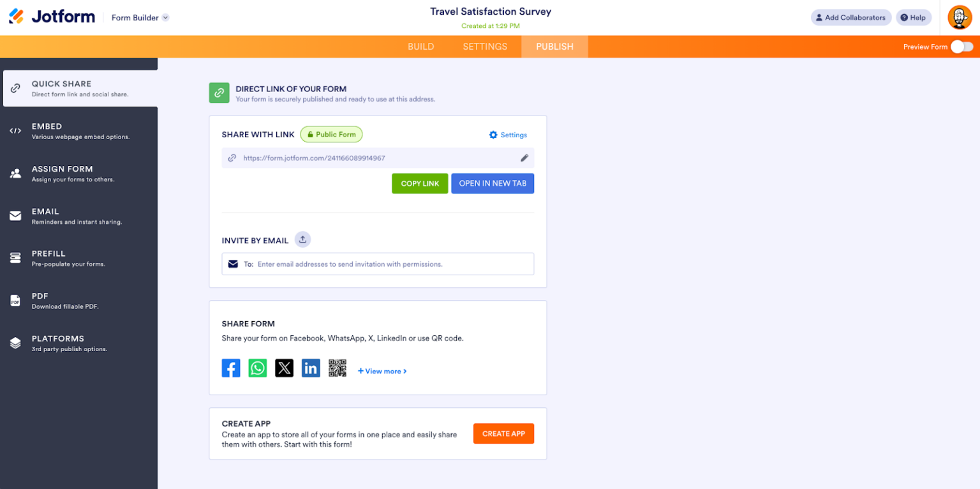
Task: Open the Prefill panel
Action: tap(15, 258)
